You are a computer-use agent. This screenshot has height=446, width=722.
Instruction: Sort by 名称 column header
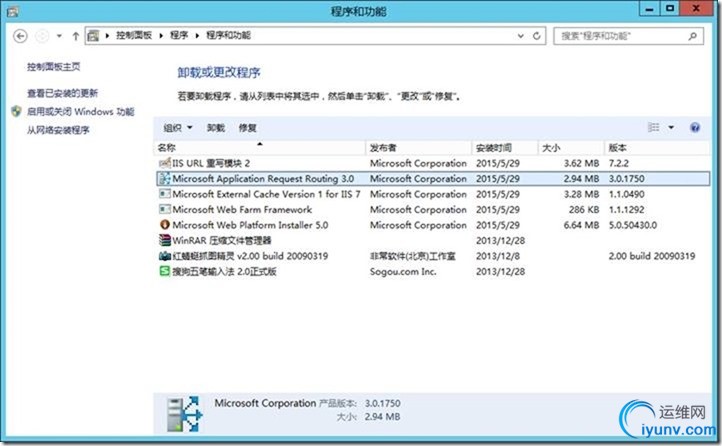pos(260,148)
